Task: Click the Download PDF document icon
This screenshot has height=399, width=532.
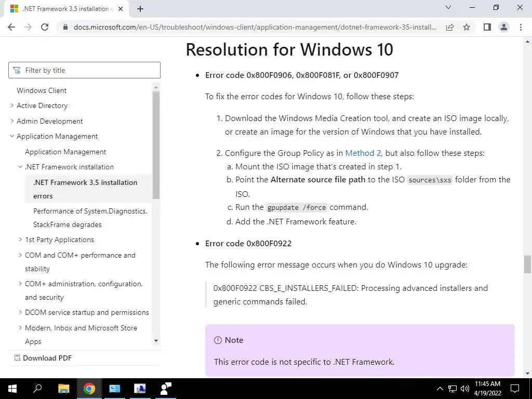Action: coord(17,357)
